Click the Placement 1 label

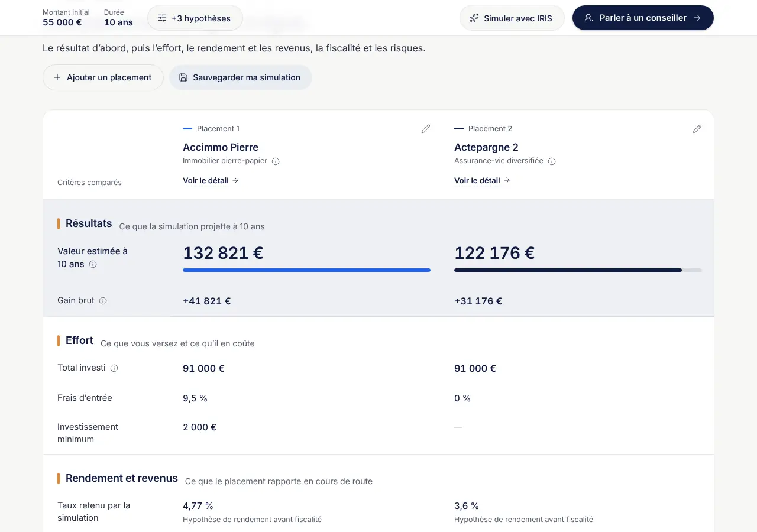tap(218, 129)
